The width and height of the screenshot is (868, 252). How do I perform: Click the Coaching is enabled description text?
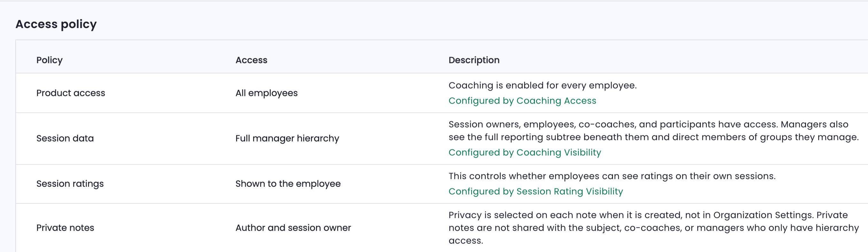(x=543, y=86)
